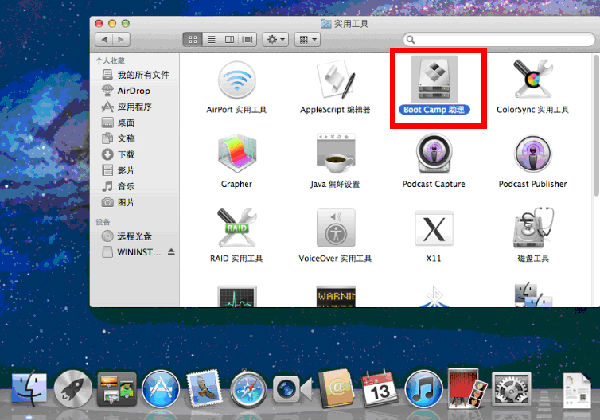Open the gear action dropdown menu

275,39
